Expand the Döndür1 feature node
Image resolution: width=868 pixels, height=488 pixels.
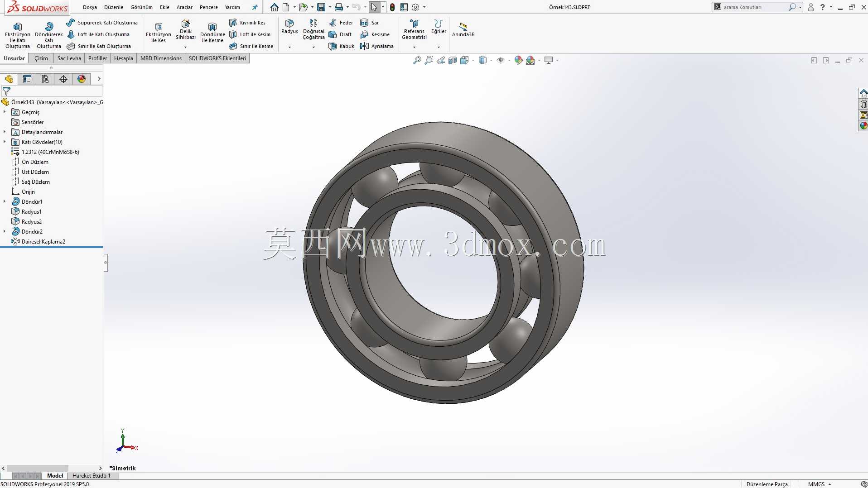(5, 201)
